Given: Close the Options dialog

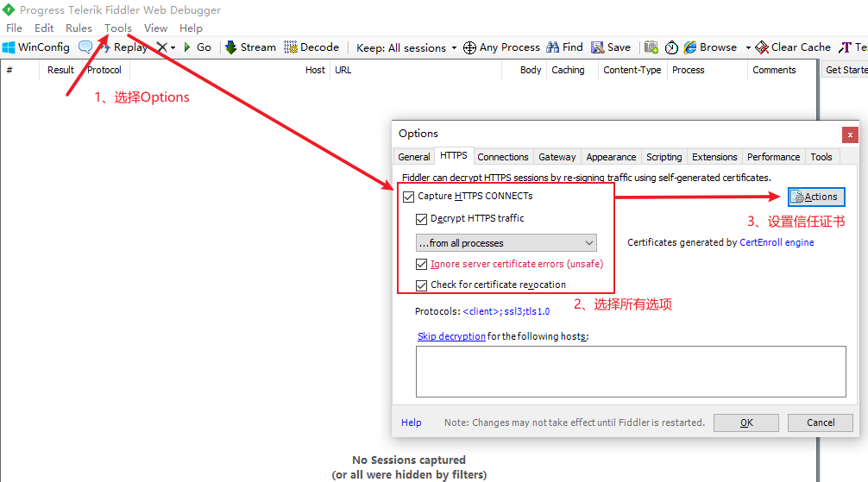Looking at the screenshot, I should pyautogui.click(x=850, y=135).
